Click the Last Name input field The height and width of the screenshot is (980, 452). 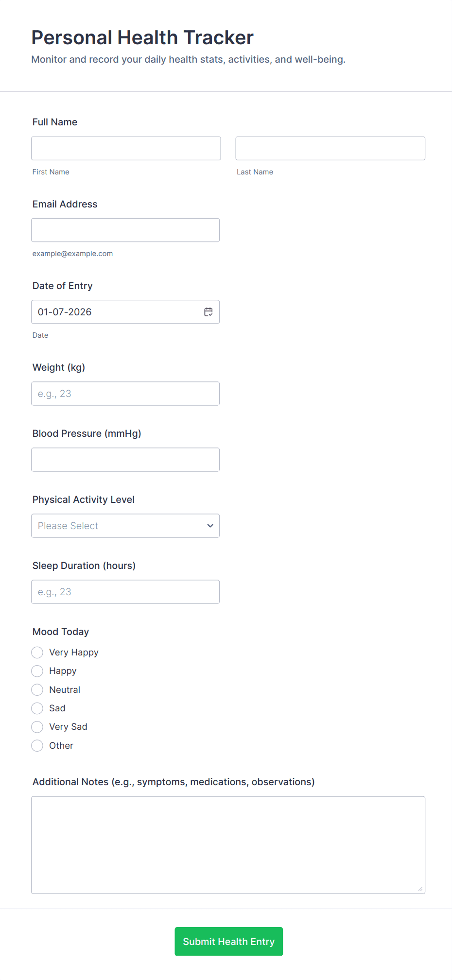(x=330, y=148)
